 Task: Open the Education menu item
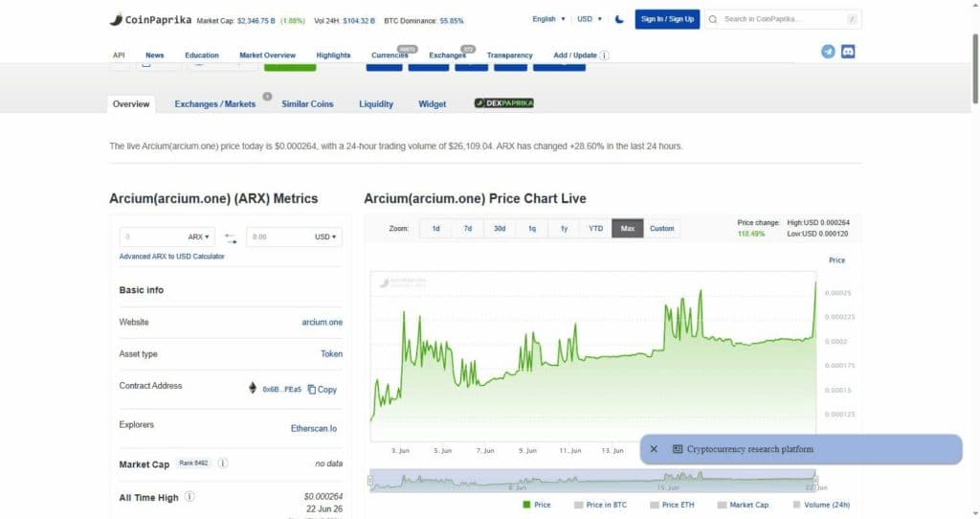pyautogui.click(x=202, y=55)
